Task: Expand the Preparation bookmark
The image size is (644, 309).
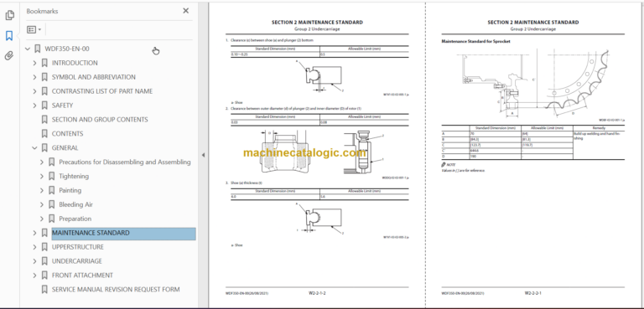Action: coord(41,219)
